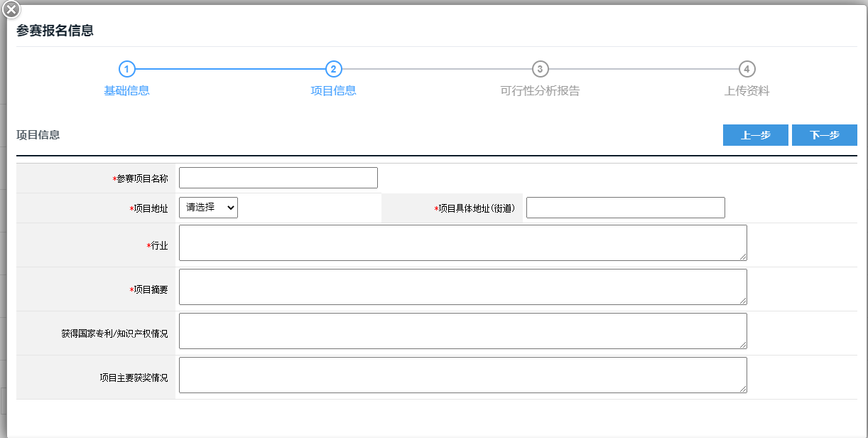Click inside the 项目摘要 text area
Viewport: 868px width, 438px height.
pyautogui.click(x=463, y=287)
